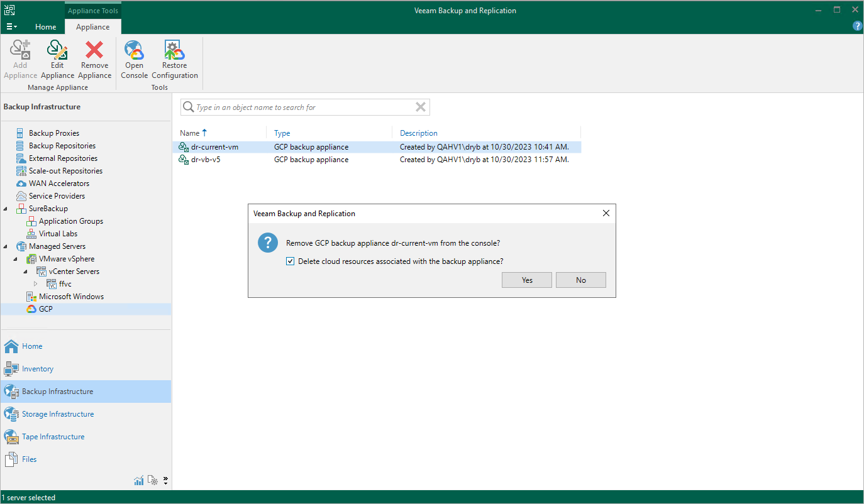Image resolution: width=864 pixels, height=504 pixels.
Task: Click the Files navigation pane icon
Action: tap(11, 459)
